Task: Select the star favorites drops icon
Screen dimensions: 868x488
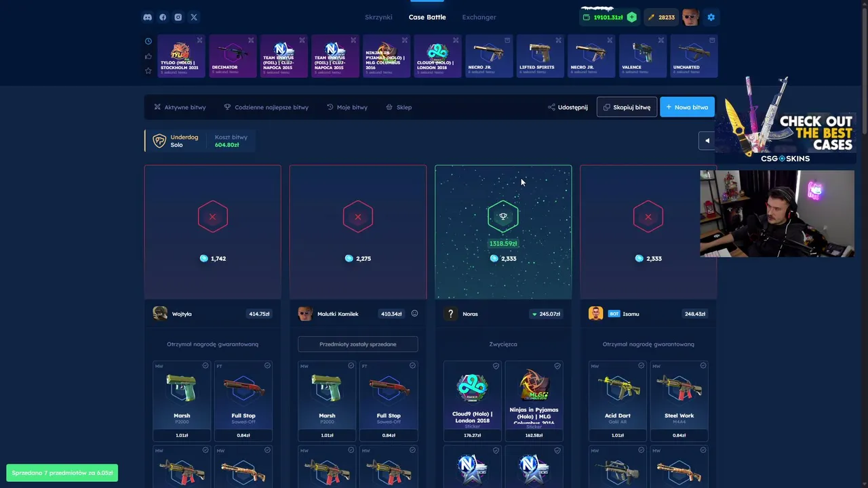Action: pos(148,70)
